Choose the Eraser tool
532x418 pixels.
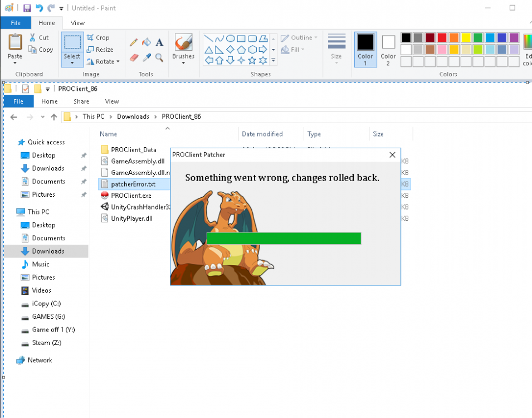(134, 57)
